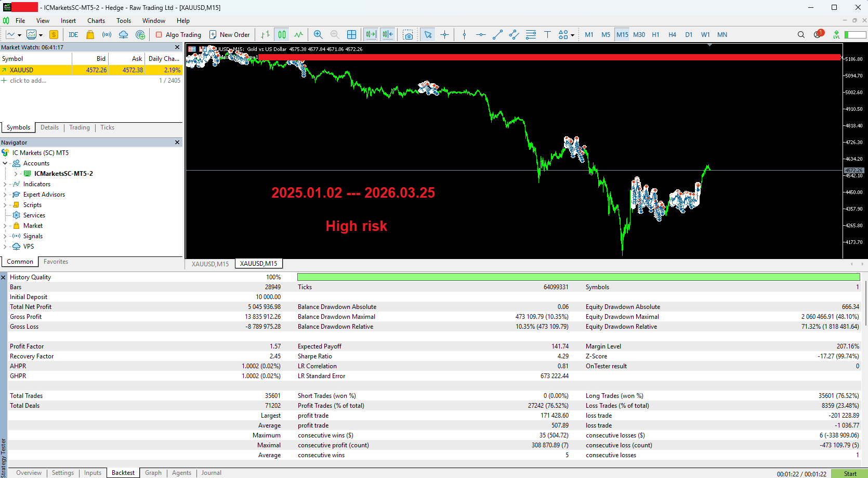Zoom out on the chart

335,35
